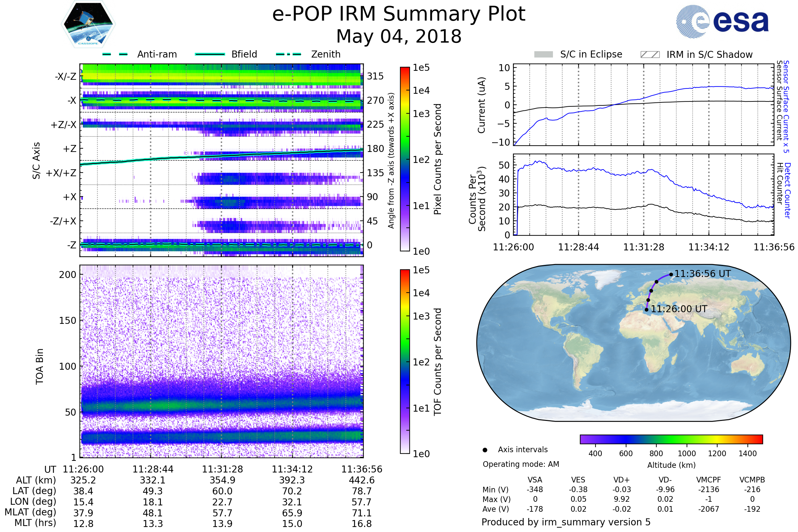This screenshot has width=798, height=532.
Task: Click the Pixel Counts per Second colorbar
Action: pyautogui.click(x=405, y=159)
